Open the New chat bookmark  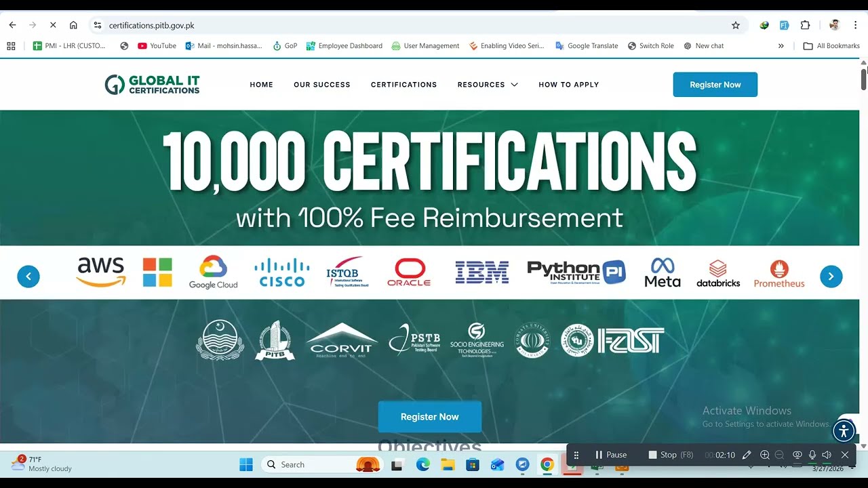click(704, 46)
